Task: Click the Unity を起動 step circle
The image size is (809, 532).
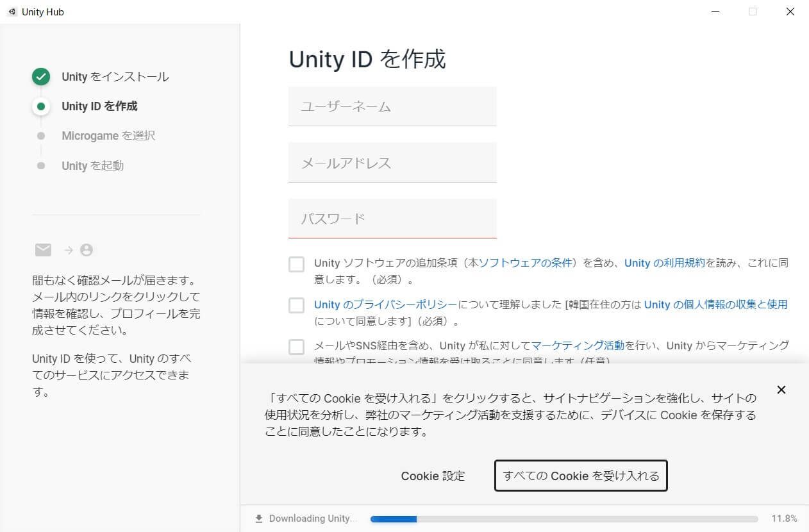Action: point(40,165)
